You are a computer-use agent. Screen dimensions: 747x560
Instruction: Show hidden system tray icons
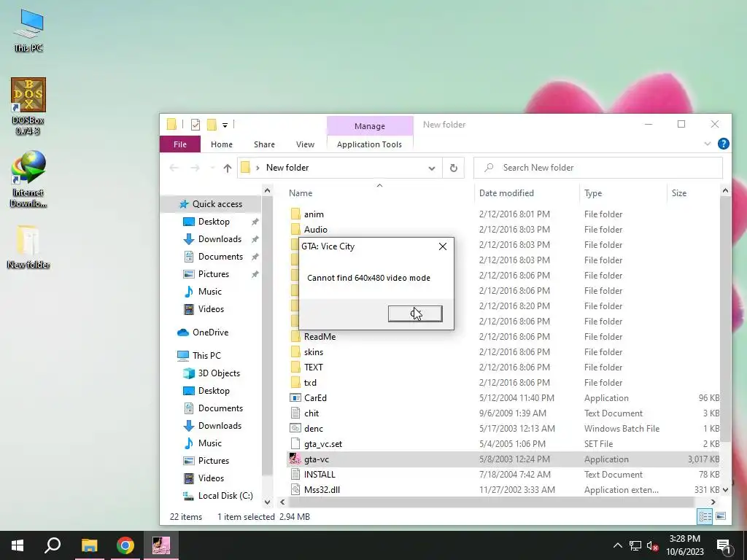pos(617,545)
